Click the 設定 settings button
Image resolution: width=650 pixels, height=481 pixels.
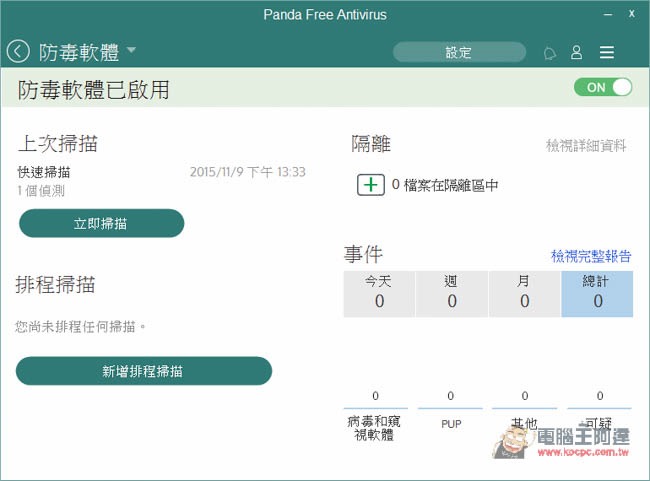[459, 52]
